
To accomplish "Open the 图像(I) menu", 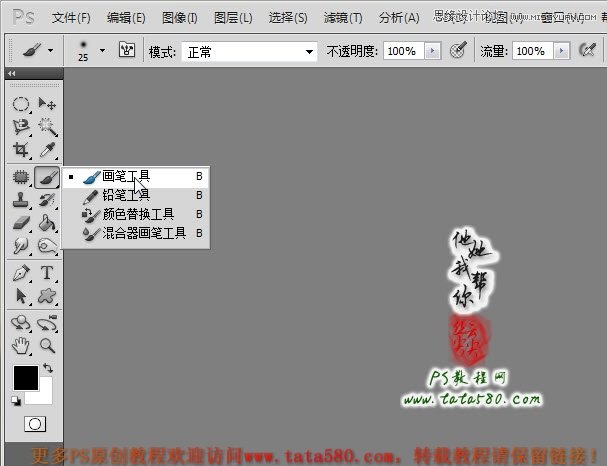I will [x=179, y=18].
